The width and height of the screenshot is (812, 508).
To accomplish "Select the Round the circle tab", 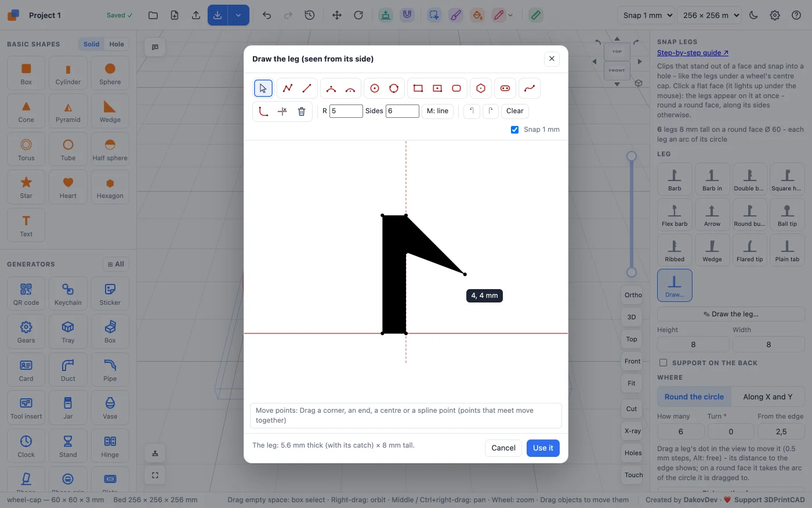I will pos(694,397).
